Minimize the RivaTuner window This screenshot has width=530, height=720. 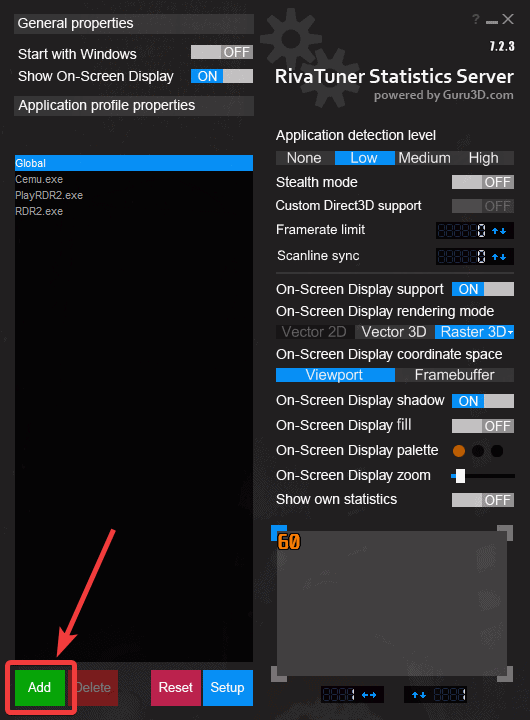click(x=492, y=21)
